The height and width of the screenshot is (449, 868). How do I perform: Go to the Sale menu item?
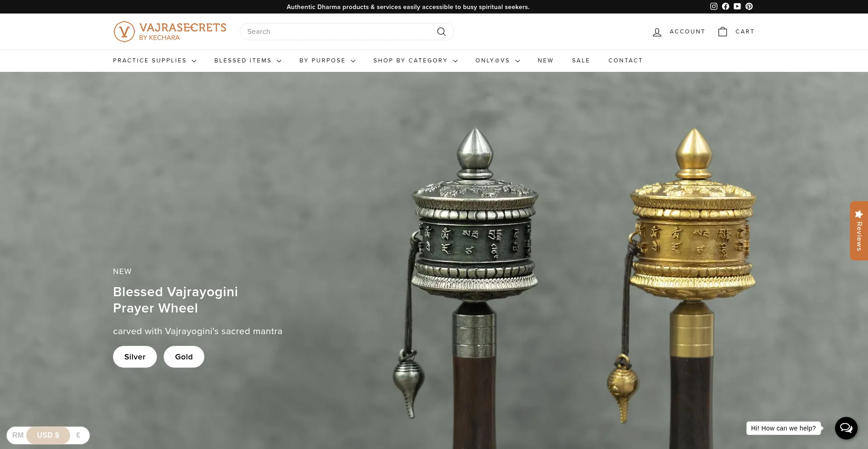(580, 61)
